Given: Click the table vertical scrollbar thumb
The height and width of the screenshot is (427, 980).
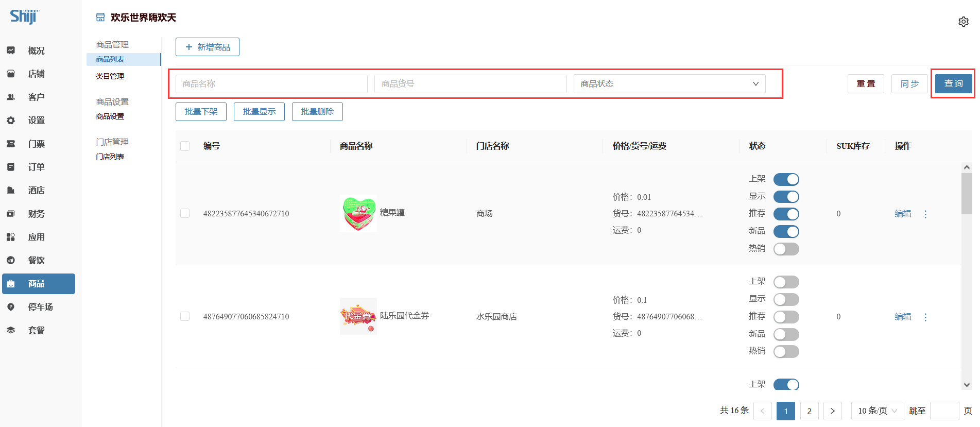Looking at the screenshot, I should pos(967,193).
